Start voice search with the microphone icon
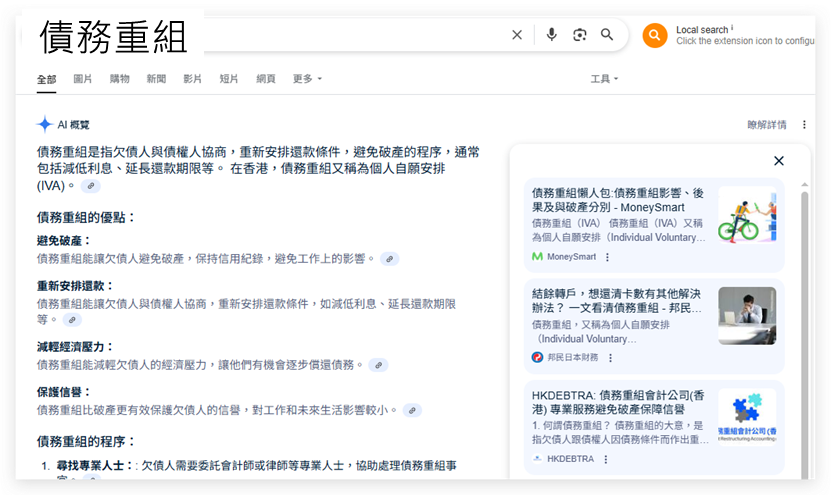The width and height of the screenshot is (831, 495). click(x=551, y=35)
